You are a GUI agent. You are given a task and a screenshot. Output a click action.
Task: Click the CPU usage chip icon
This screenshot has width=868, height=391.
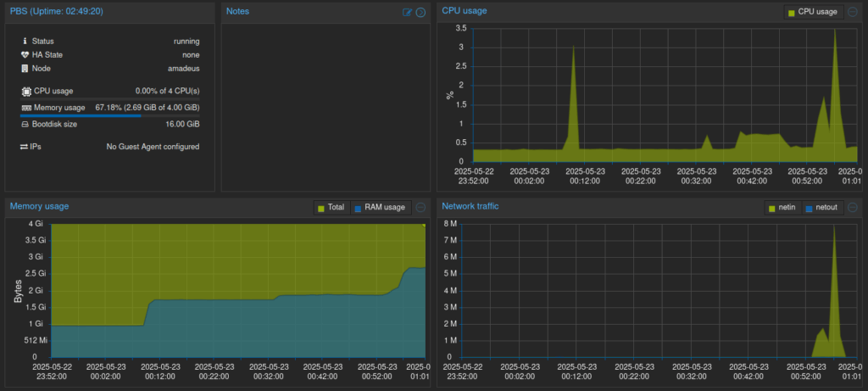click(25, 91)
